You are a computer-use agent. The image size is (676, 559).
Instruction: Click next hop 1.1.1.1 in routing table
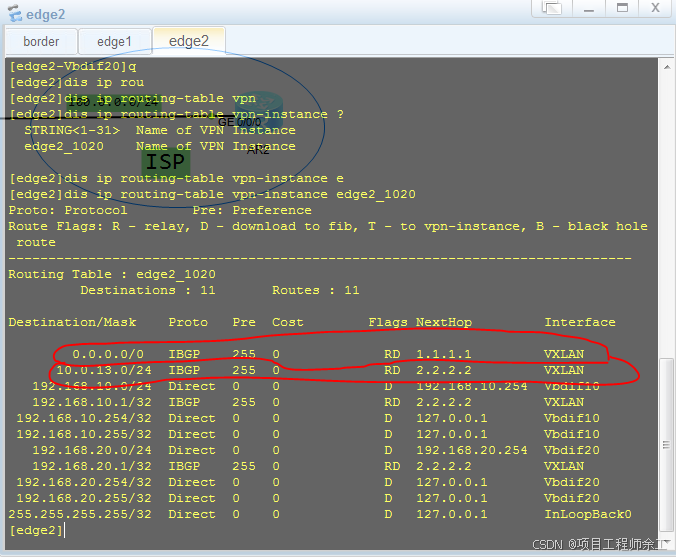(444, 354)
